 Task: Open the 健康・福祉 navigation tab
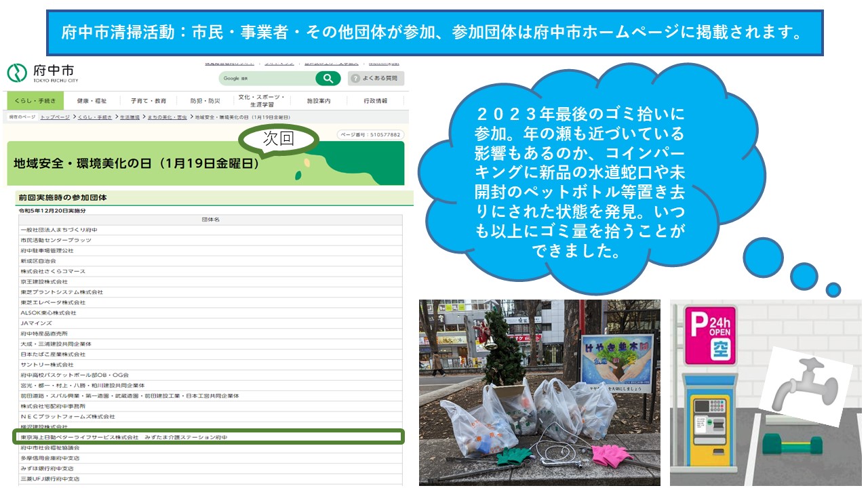pyautogui.click(x=92, y=101)
